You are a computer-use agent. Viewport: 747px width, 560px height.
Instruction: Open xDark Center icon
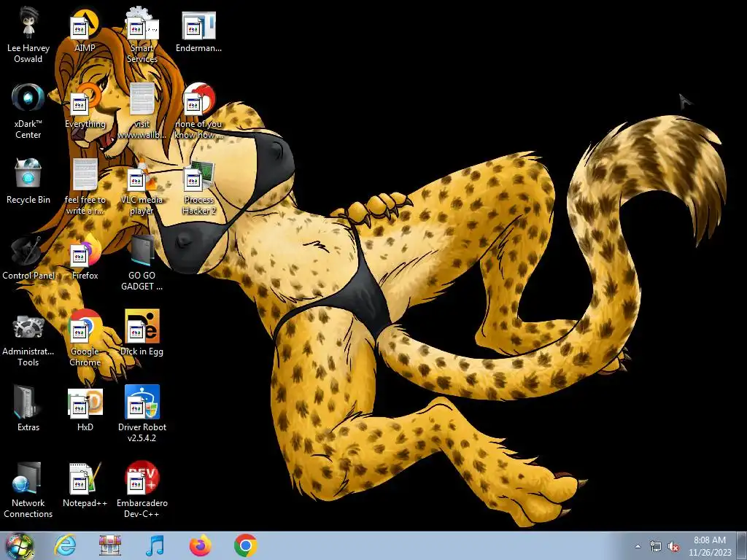tap(28, 112)
